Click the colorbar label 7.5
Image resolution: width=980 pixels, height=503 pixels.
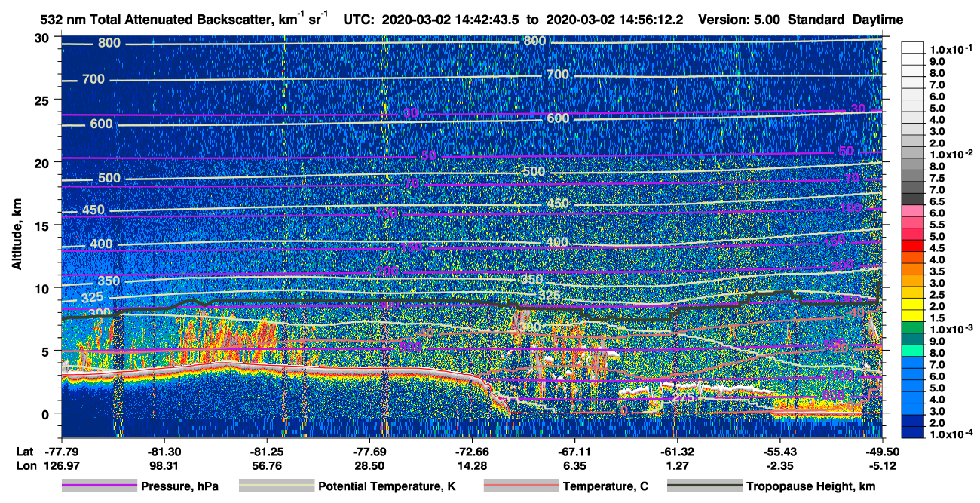tap(937, 177)
